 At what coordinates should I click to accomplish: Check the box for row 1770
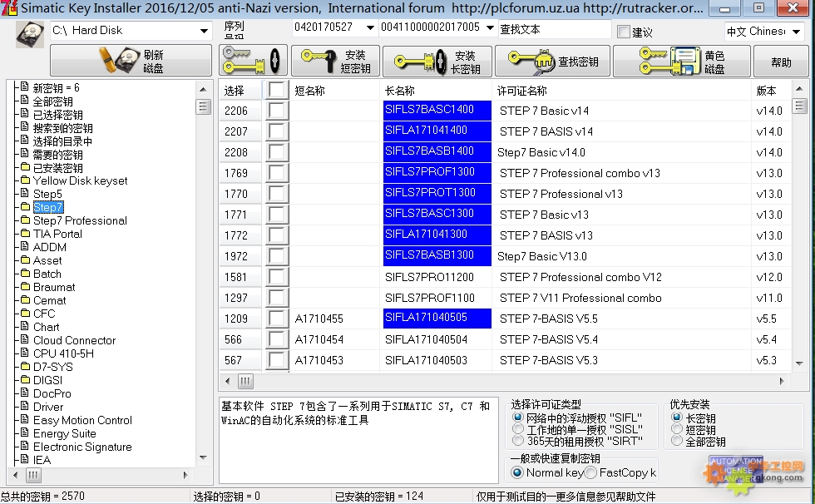coord(277,193)
